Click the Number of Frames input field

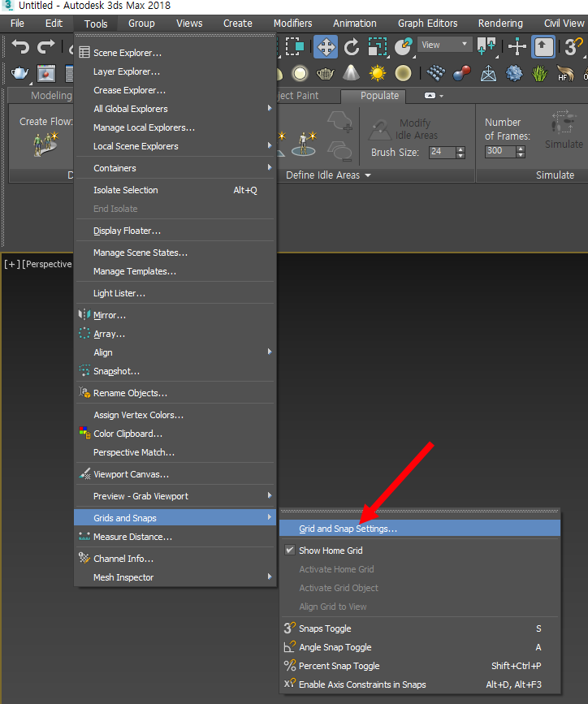tap(500, 151)
